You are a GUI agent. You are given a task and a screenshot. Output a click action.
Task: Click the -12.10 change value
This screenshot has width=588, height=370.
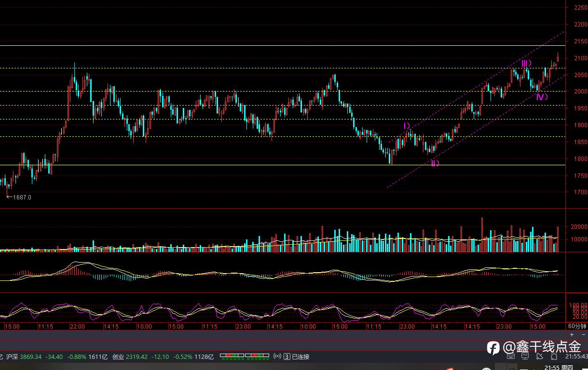pyautogui.click(x=160, y=357)
